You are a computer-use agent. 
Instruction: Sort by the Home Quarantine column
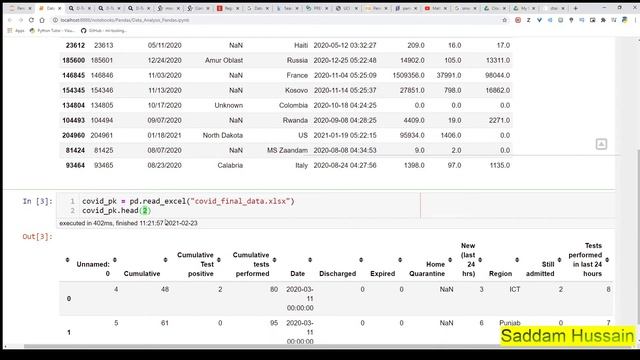point(450,260)
